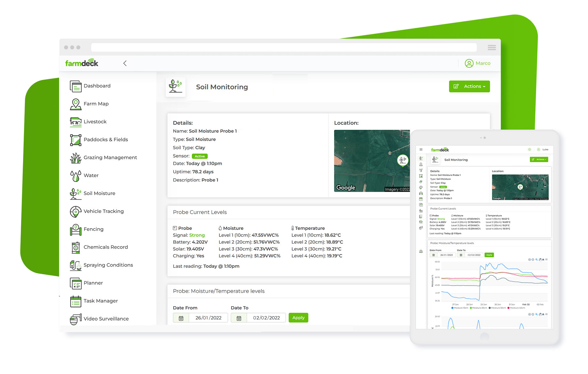This screenshot has height=374, width=588.
Task: Click zoom-in on the moisture chart toolbar
Action: coord(530,260)
